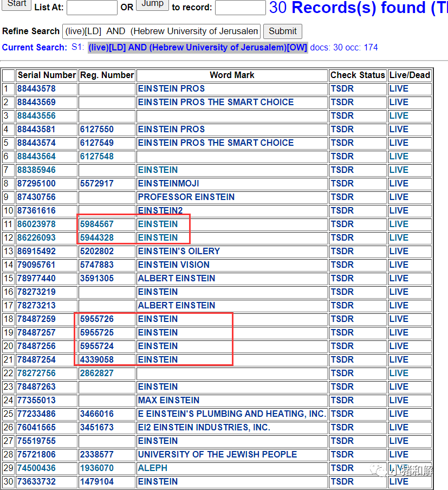
Task: Check TSDR status for ALBERT EINSTEIN 3591305
Action: click(x=342, y=278)
